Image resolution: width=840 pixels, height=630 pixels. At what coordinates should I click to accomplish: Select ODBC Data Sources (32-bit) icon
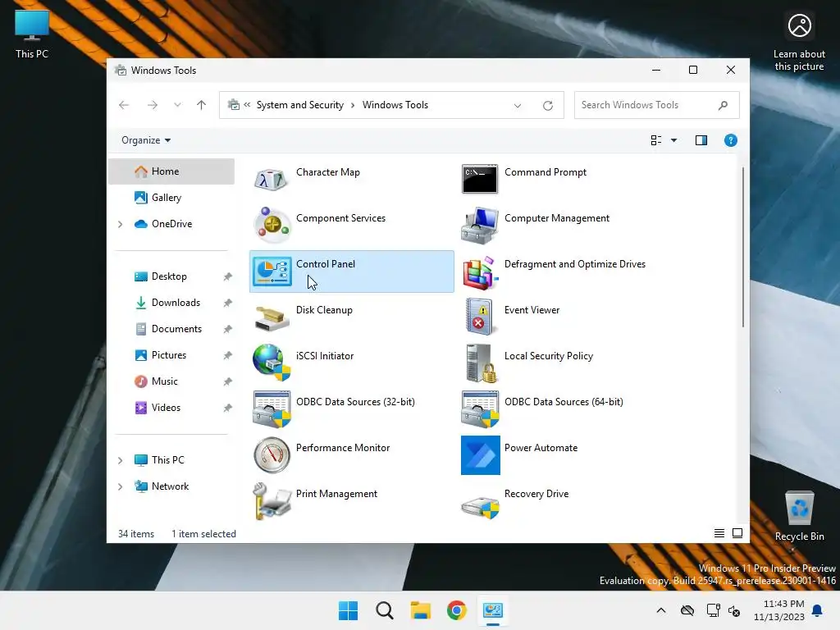(272, 409)
